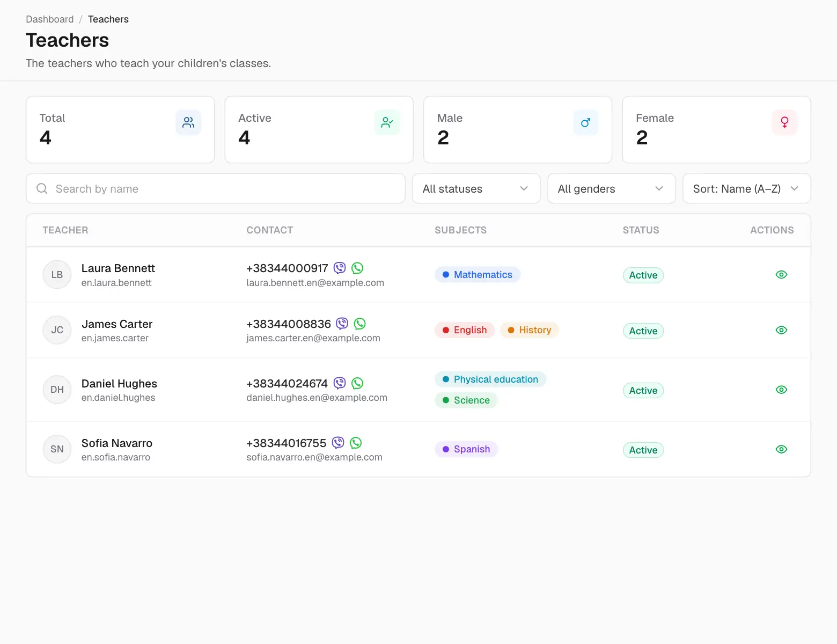Click the English subject tag
The height and width of the screenshot is (644, 837).
(x=465, y=330)
